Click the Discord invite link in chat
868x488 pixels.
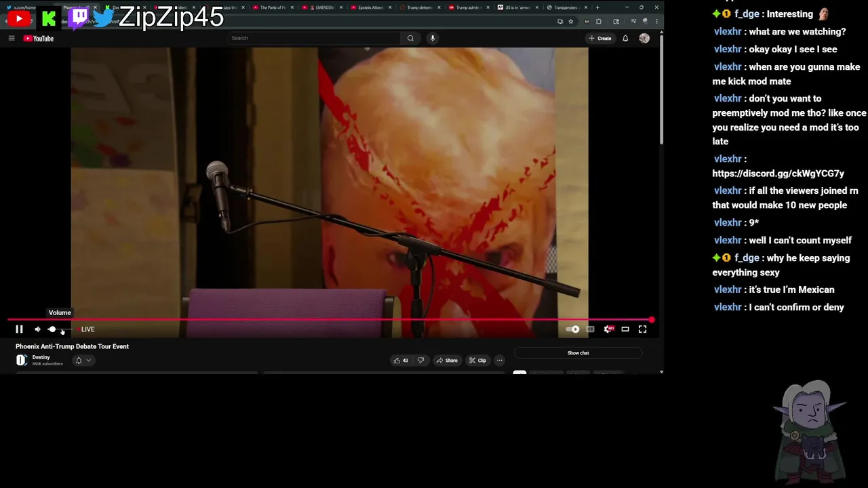(778, 174)
